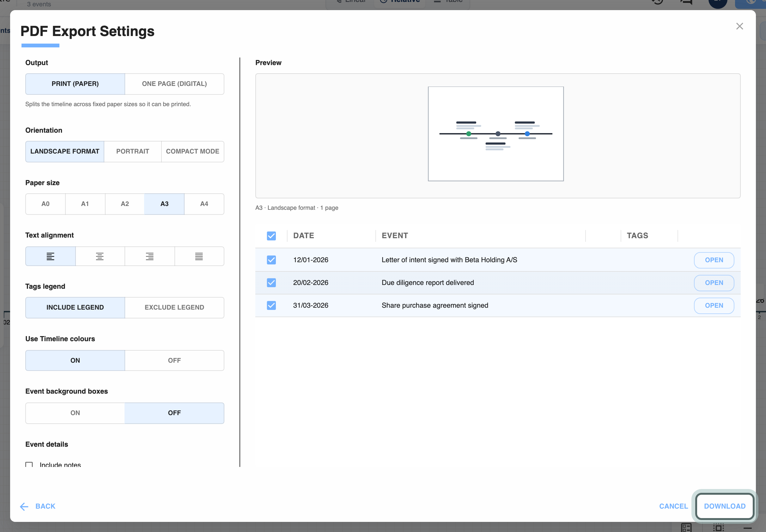This screenshot has width=766, height=532.
Task: Choose Print (Paper) output
Action: click(x=75, y=84)
